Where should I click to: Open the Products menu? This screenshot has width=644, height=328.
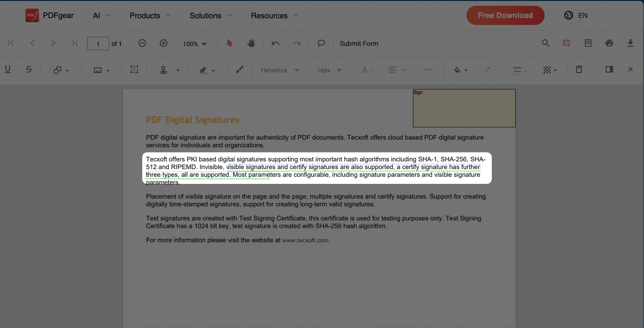pyautogui.click(x=148, y=15)
